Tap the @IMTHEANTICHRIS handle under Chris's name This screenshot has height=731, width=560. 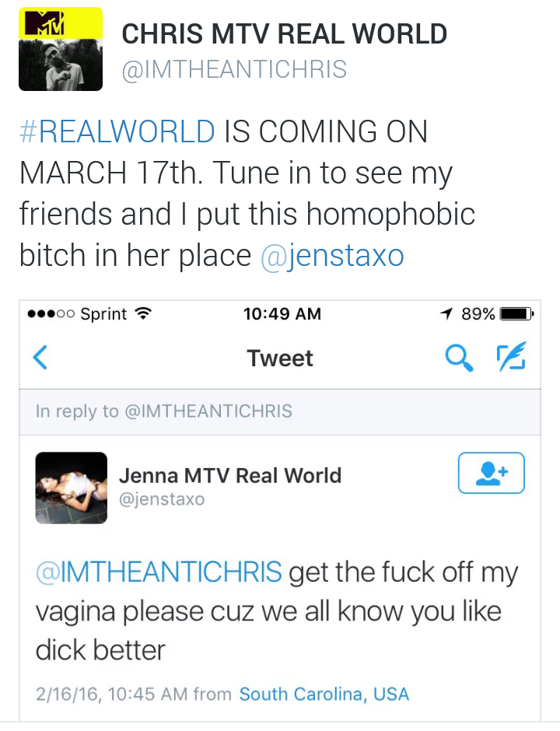pyautogui.click(x=234, y=69)
